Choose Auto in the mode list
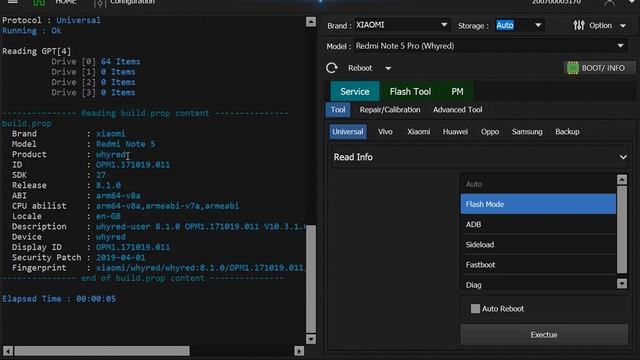640x360 pixels. coord(538,184)
